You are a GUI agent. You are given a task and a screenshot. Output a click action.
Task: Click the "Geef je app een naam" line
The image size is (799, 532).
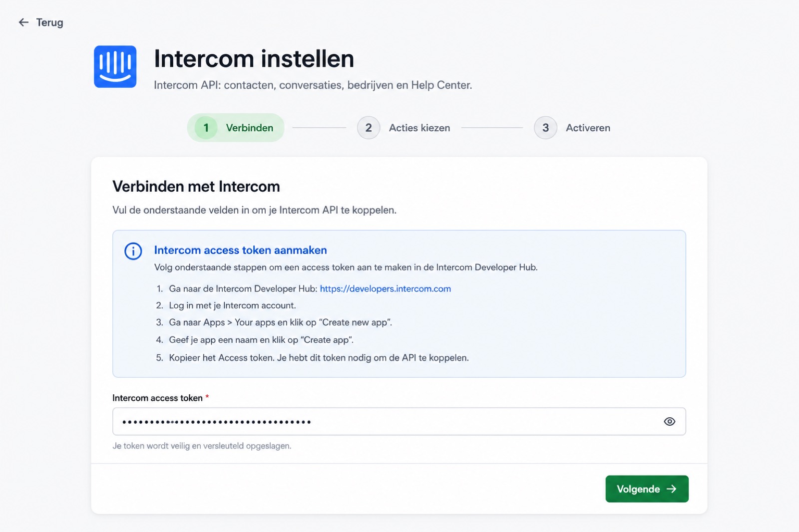pos(261,340)
